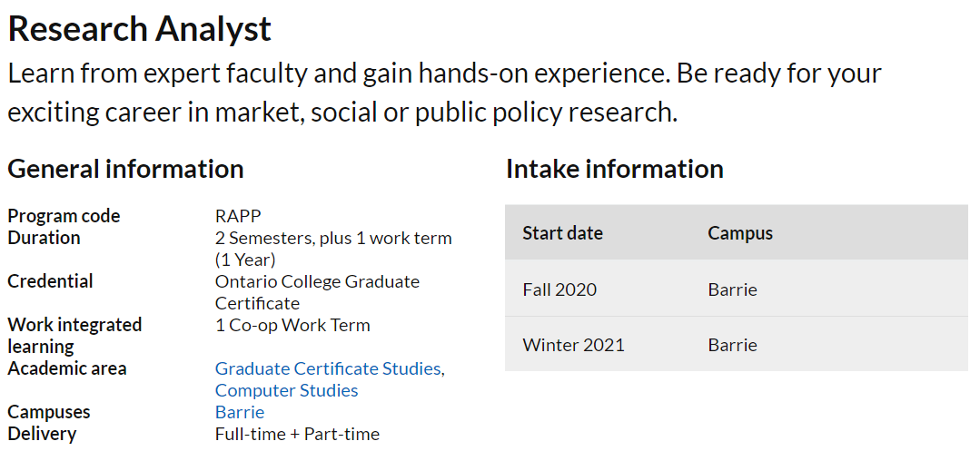The width and height of the screenshot is (980, 451).
Task: Follow the Barrie campus link under Campuses
Action: tap(240, 412)
